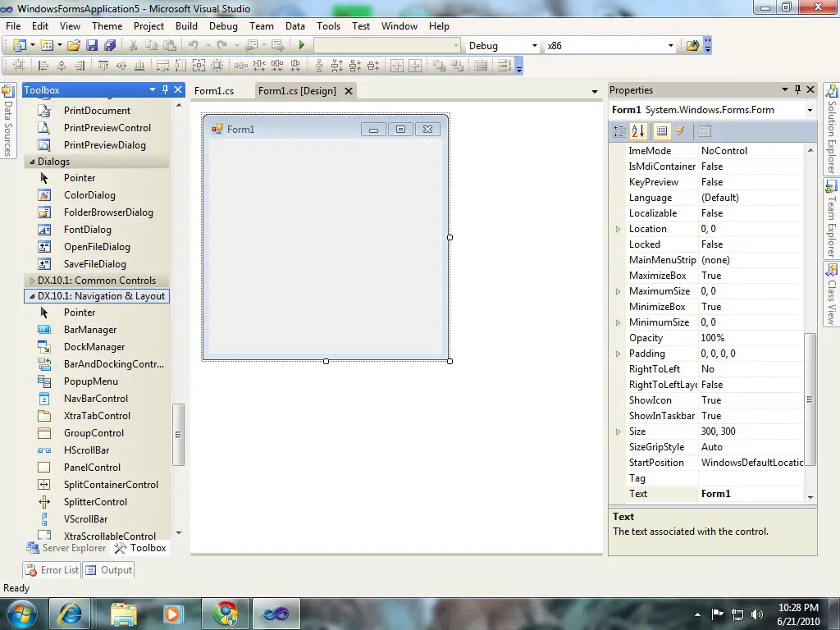
Task: Click the Save All toolbar icon
Action: pyautogui.click(x=109, y=46)
